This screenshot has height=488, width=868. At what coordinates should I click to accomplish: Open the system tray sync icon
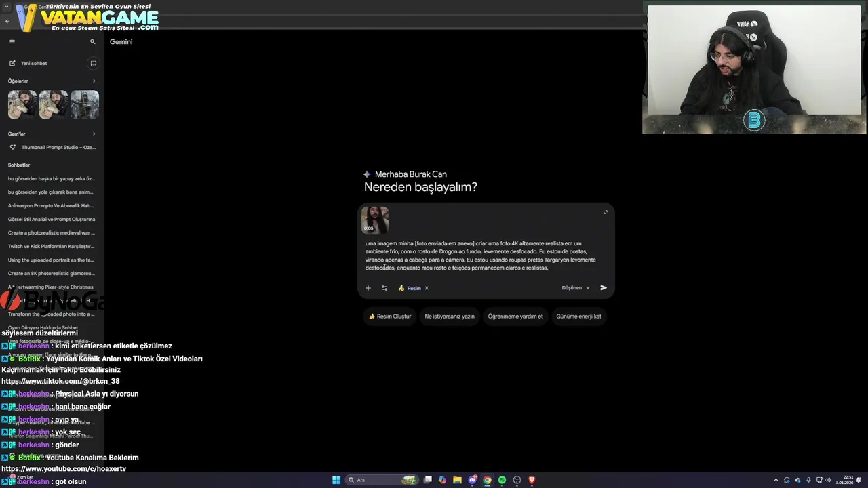787,480
